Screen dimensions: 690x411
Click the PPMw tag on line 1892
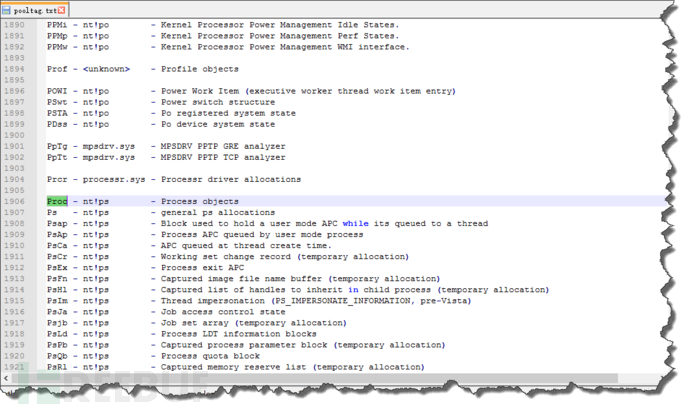pos(57,47)
